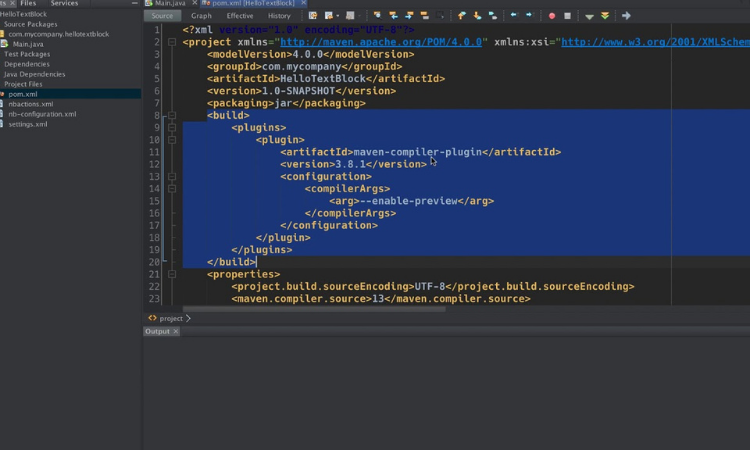Select Source Packages node

[x=31, y=24]
